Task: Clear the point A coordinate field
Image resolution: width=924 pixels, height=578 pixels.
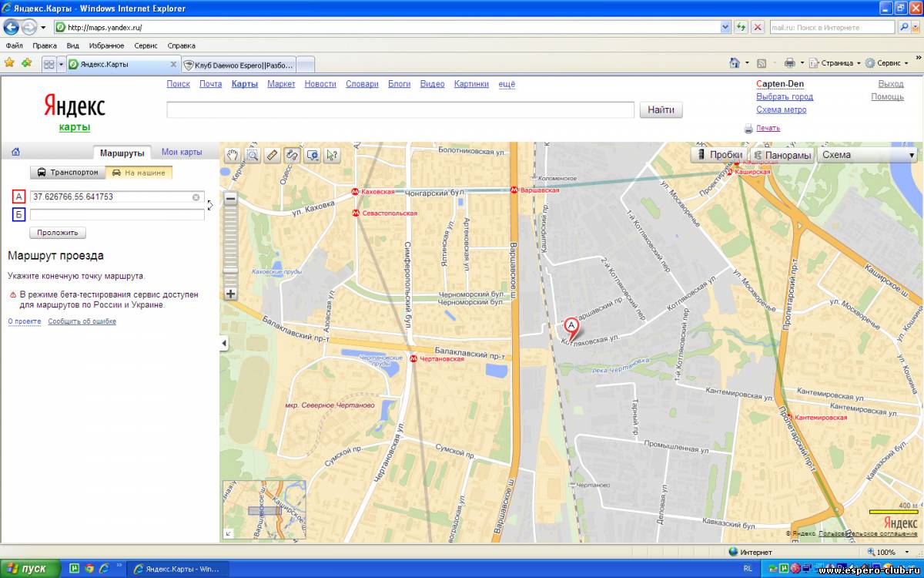Action: (196, 197)
